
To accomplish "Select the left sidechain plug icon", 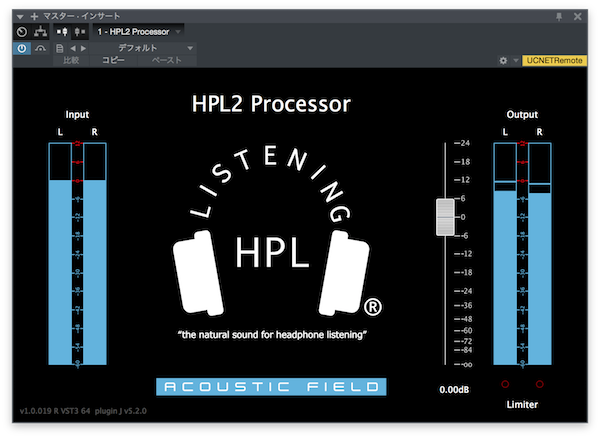I will [x=62, y=32].
